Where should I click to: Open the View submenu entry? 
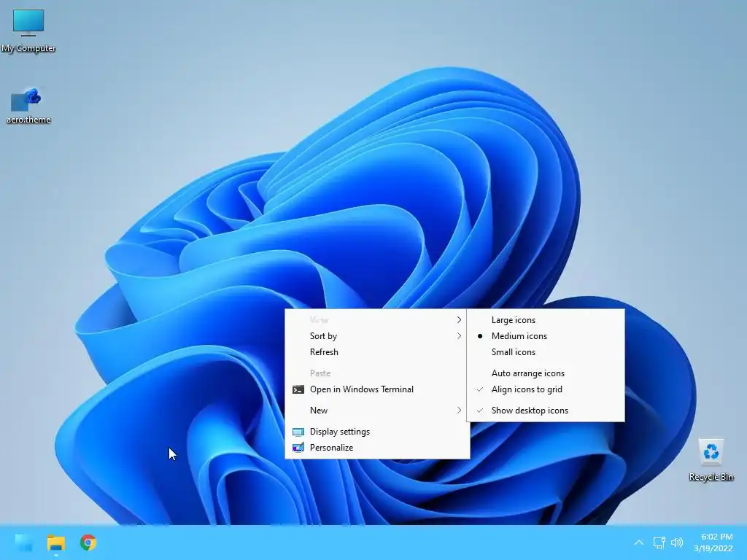[x=377, y=320]
